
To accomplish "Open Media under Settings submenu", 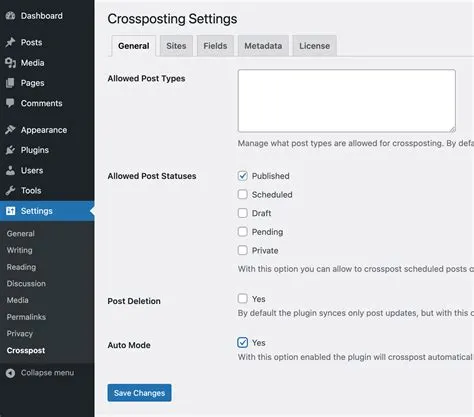I will pyautogui.click(x=17, y=300).
